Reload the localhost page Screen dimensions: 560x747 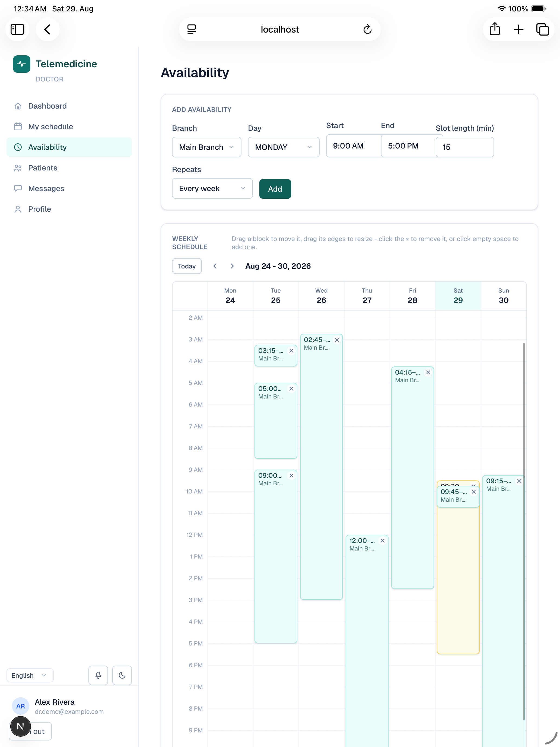tap(367, 29)
